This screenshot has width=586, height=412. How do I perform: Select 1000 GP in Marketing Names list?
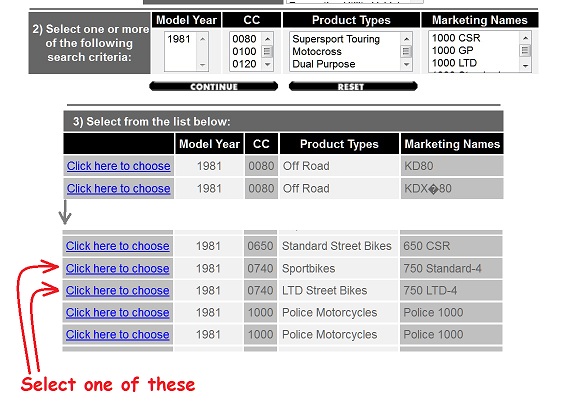click(453, 50)
